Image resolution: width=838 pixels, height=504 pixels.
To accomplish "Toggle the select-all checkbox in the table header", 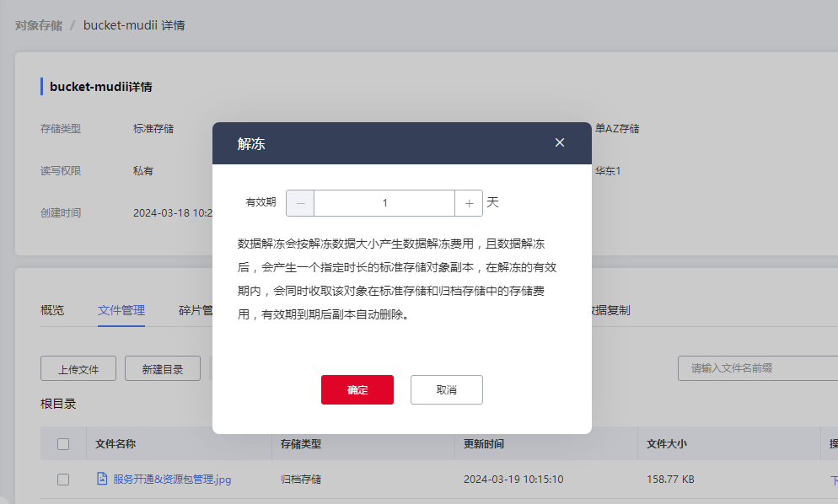I will (63, 444).
